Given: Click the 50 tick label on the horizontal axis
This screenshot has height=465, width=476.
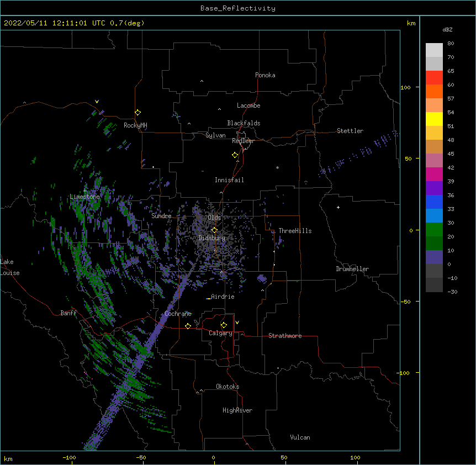Looking at the screenshot, I should pyautogui.click(x=284, y=457).
